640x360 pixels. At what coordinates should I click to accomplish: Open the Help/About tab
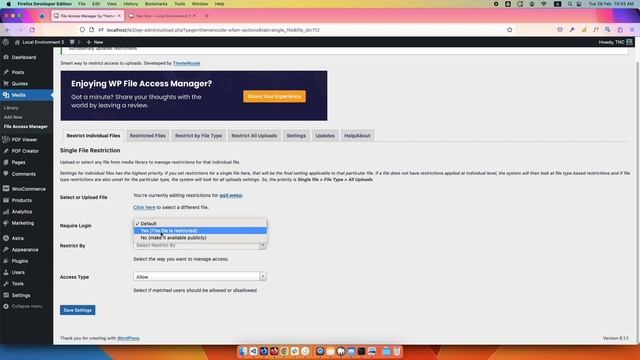tap(357, 136)
